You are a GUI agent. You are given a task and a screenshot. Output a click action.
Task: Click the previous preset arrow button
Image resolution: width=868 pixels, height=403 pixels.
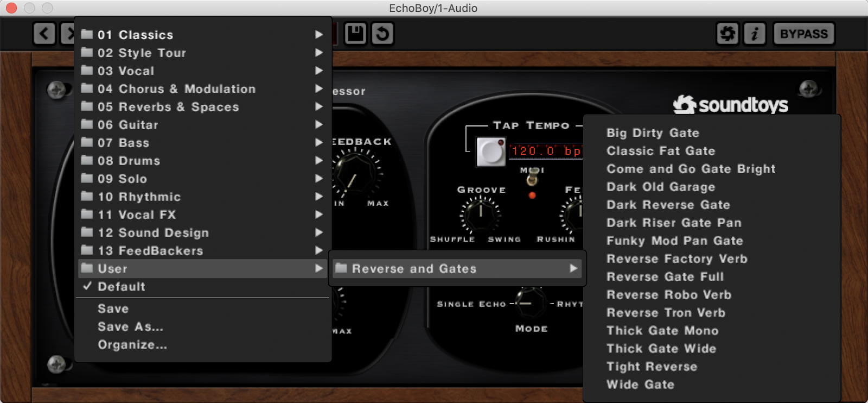pyautogui.click(x=44, y=34)
